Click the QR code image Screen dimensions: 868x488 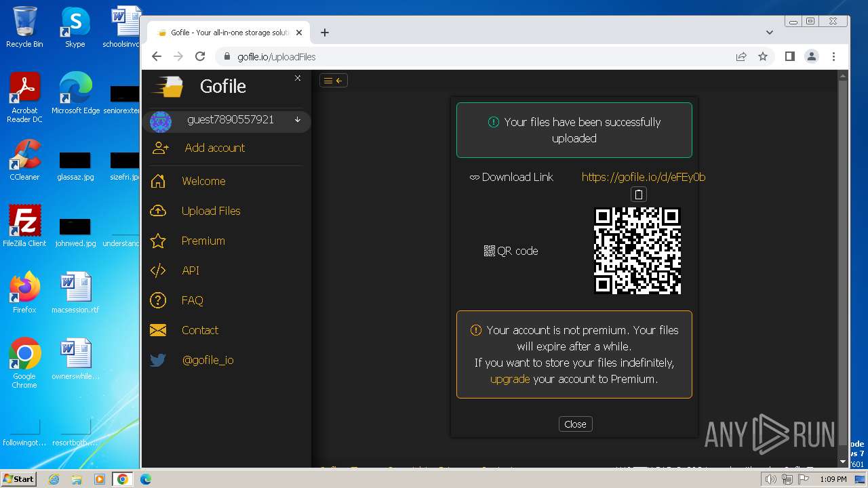pyautogui.click(x=637, y=251)
